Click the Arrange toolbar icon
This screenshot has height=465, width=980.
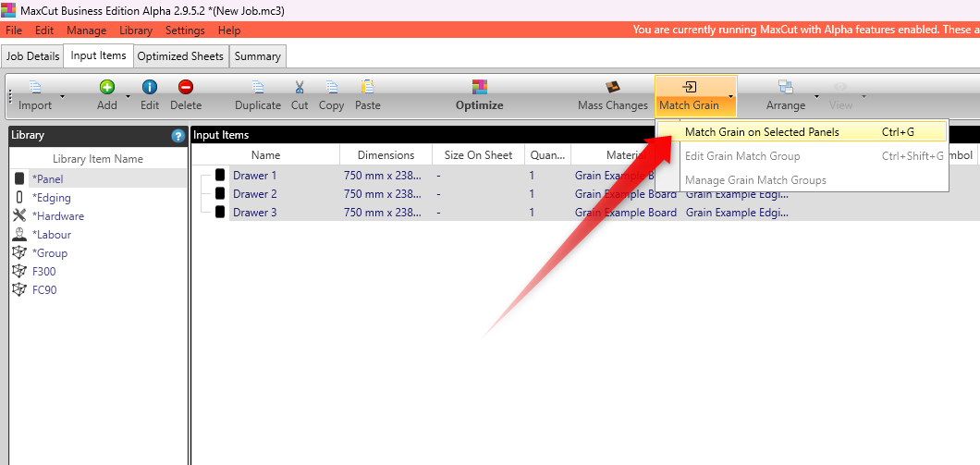tap(786, 88)
